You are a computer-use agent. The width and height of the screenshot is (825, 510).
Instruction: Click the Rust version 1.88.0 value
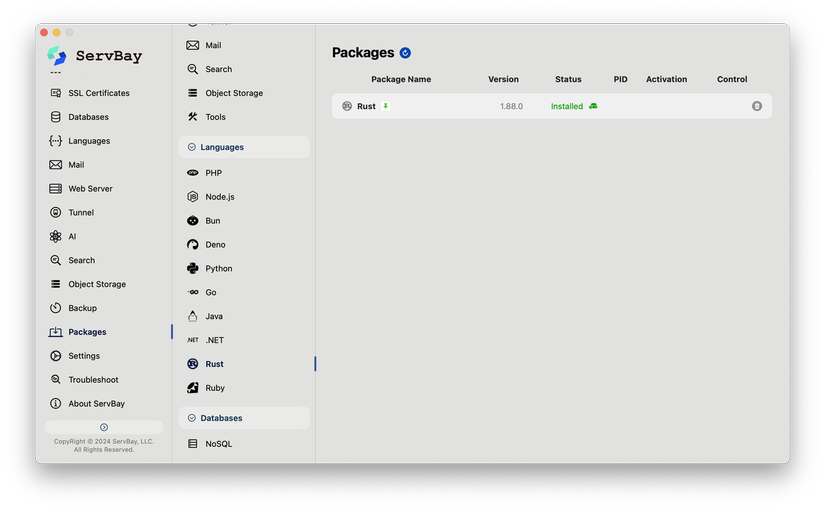tap(511, 106)
